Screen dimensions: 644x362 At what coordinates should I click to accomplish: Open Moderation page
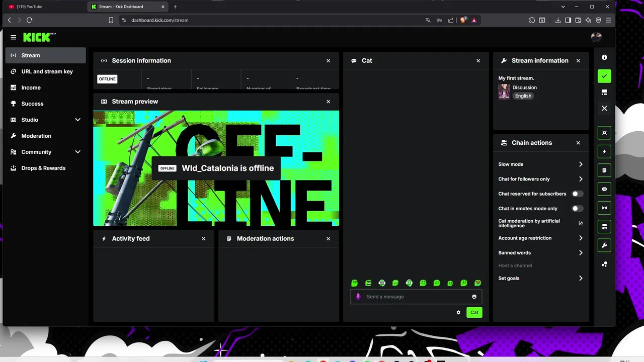coord(45,136)
